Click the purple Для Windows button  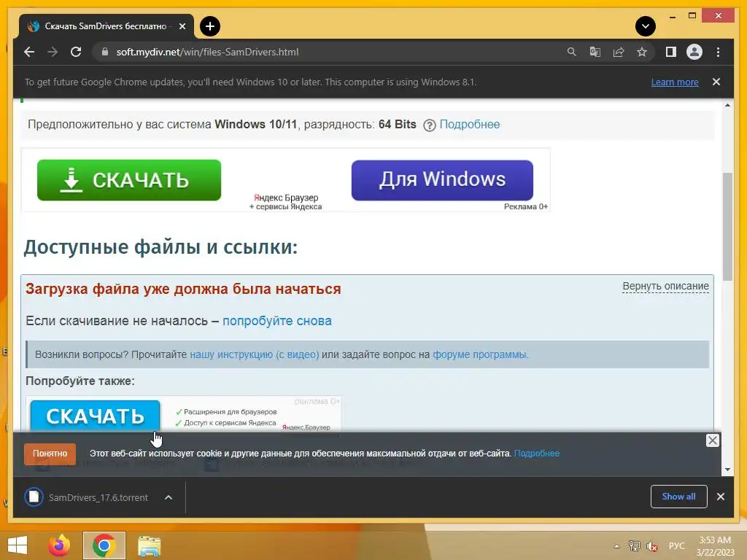tap(442, 180)
